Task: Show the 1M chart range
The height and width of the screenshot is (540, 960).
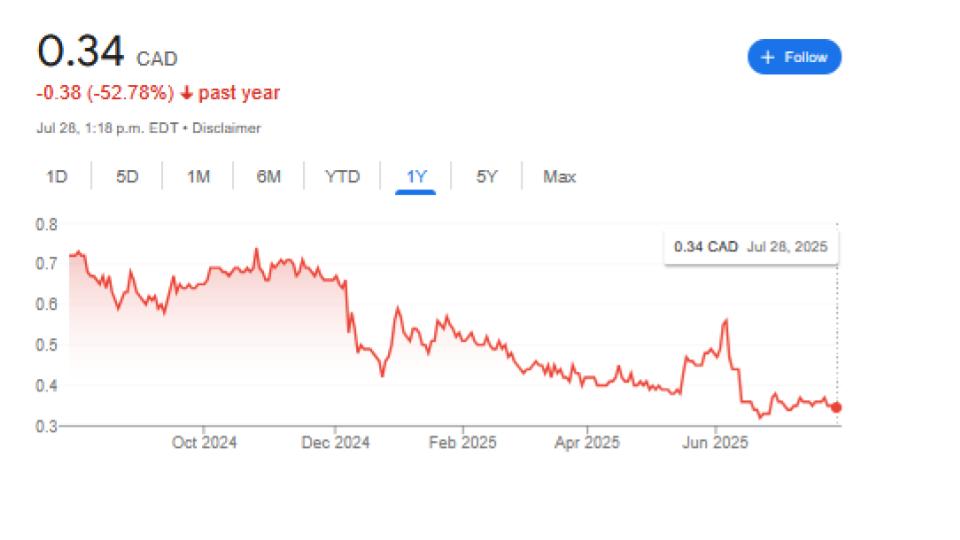Action: point(198,177)
